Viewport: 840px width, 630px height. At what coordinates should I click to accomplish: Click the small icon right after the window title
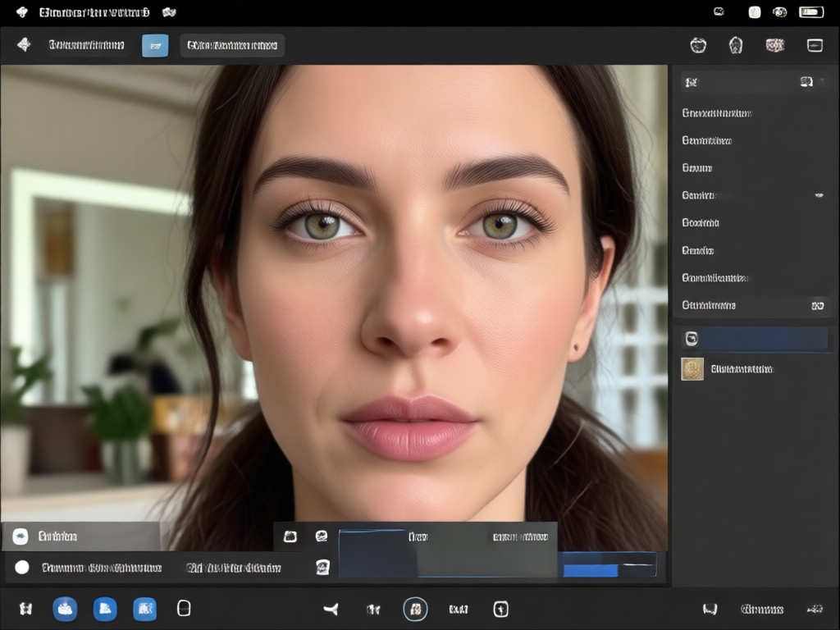tap(169, 11)
